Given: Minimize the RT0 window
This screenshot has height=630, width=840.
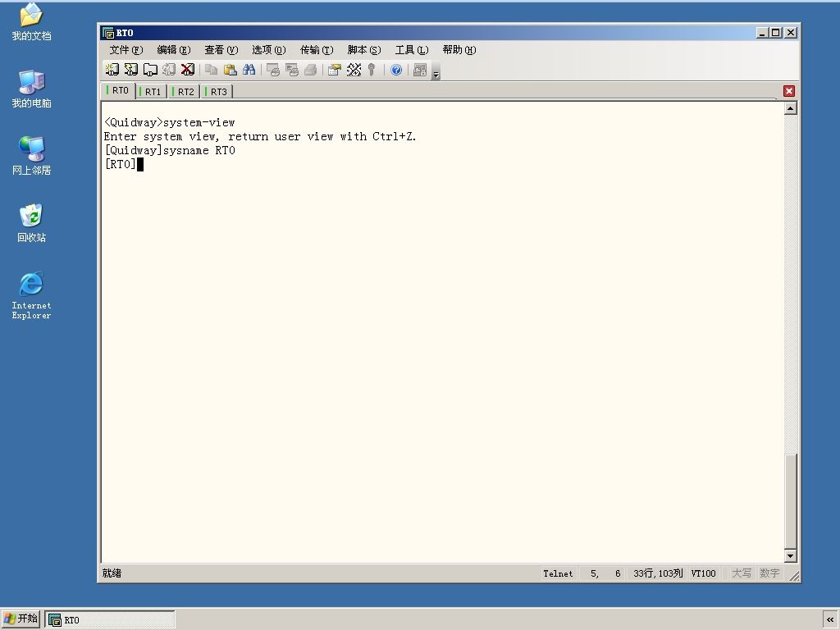Looking at the screenshot, I should pyautogui.click(x=762, y=33).
